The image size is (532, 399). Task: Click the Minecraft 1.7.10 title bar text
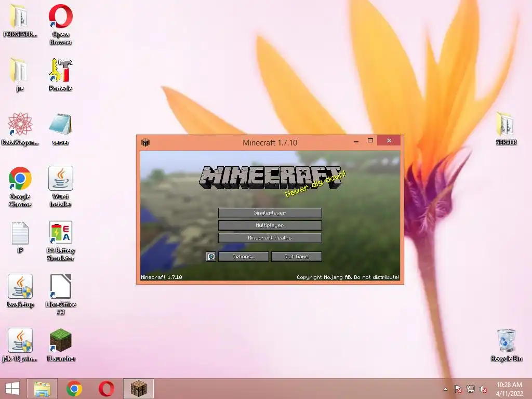click(x=270, y=143)
